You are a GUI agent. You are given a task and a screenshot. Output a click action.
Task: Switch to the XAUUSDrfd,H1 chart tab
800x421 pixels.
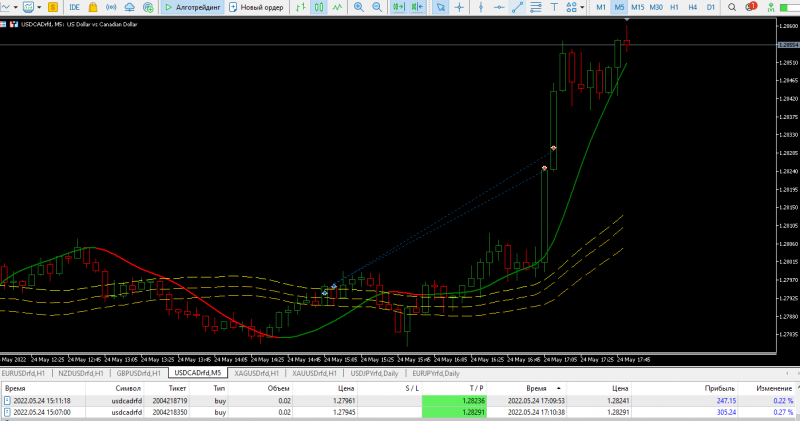(x=315, y=374)
